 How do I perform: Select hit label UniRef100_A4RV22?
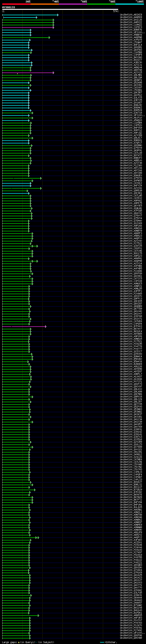[131, 22]
